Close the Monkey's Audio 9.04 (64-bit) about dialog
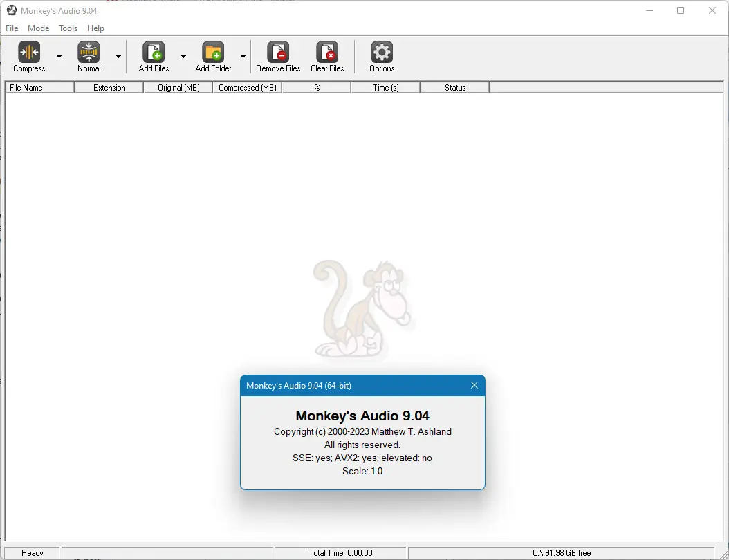 (x=474, y=385)
